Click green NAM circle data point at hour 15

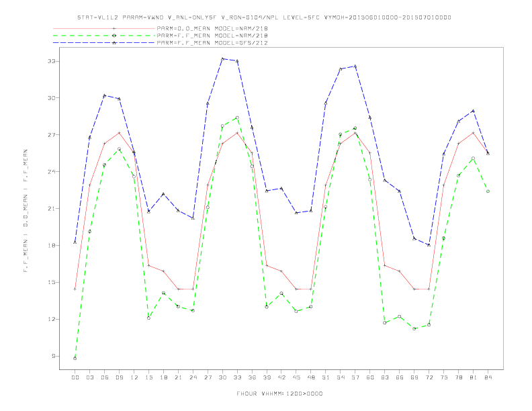click(x=148, y=318)
